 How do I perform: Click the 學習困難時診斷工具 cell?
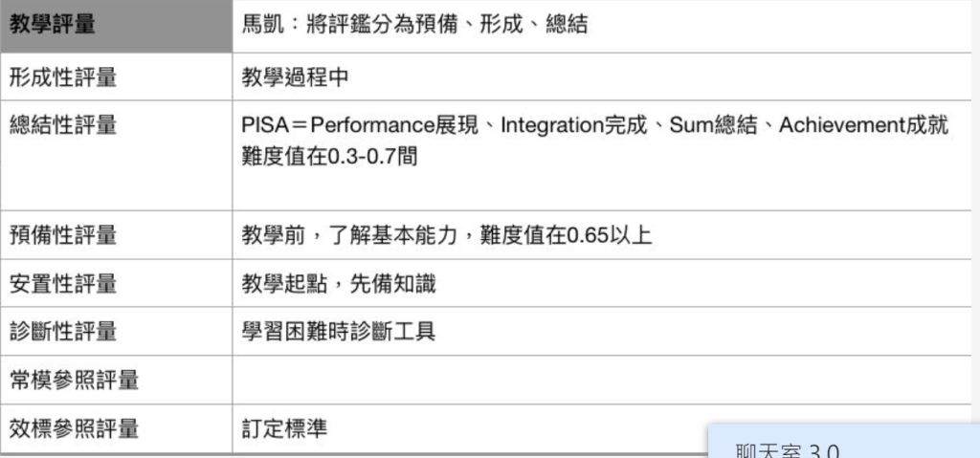[x=339, y=332]
